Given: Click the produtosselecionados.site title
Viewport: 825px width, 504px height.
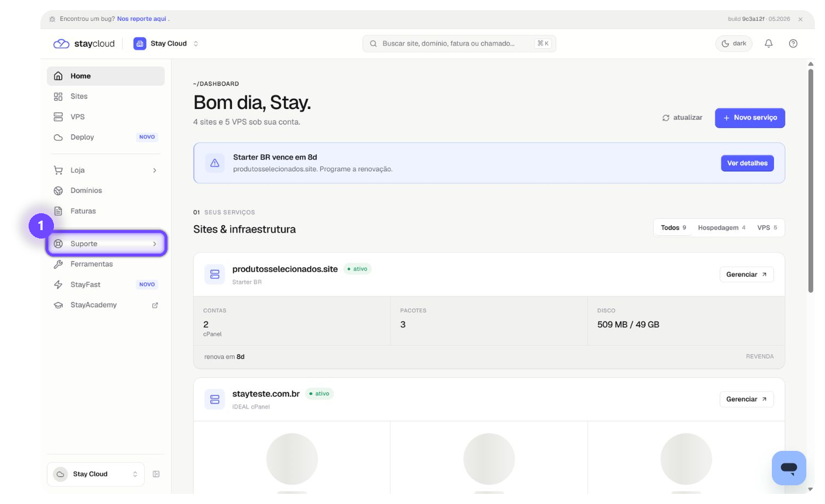Looking at the screenshot, I should pyautogui.click(x=285, y=269).
